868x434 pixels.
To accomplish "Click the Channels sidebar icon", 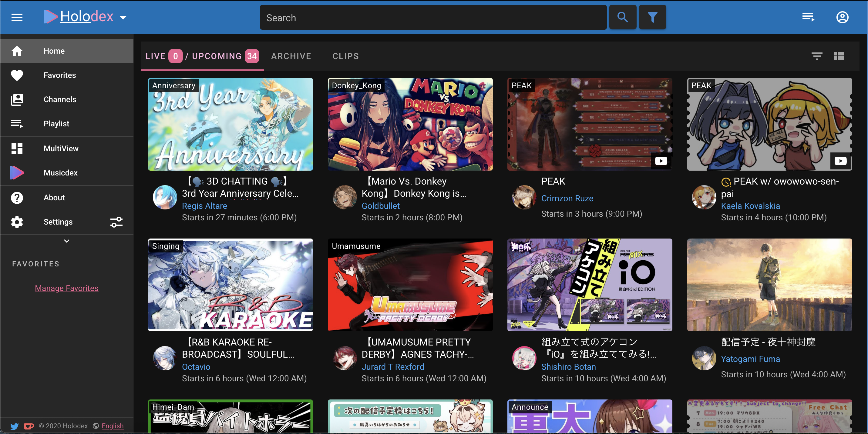I will [17, 100].
